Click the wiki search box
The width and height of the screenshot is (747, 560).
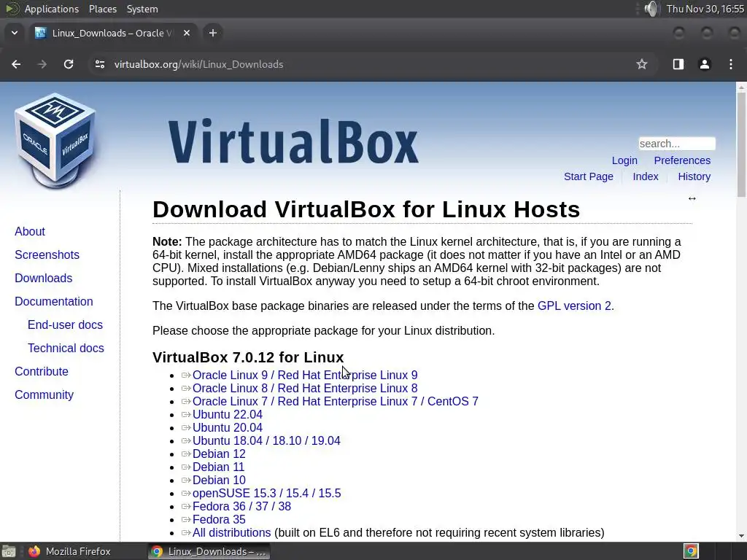[677, 144]
